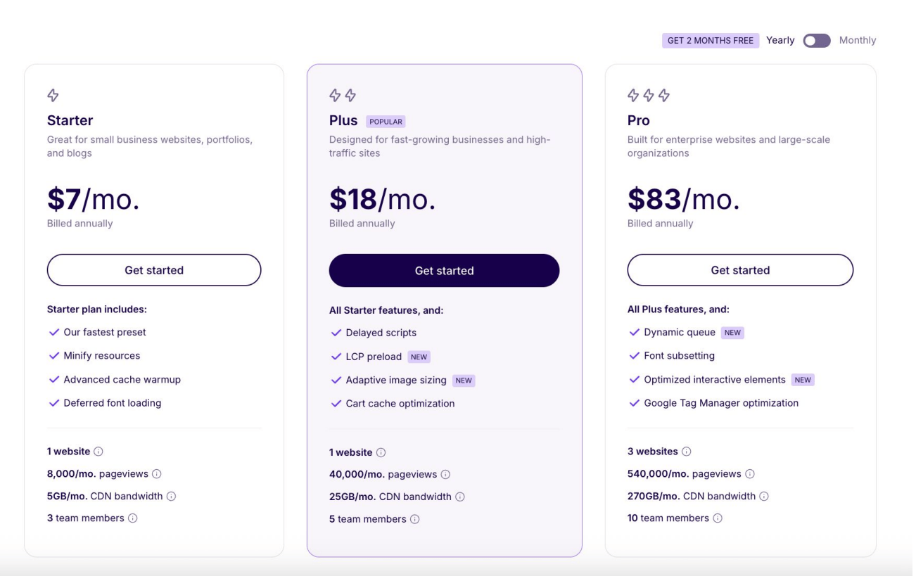Image resolution: width=916 pixels, height=588 pixels.
Task: Click info icon beside 5GB/mo. CDN bandwidth
Action: (171, 497)
